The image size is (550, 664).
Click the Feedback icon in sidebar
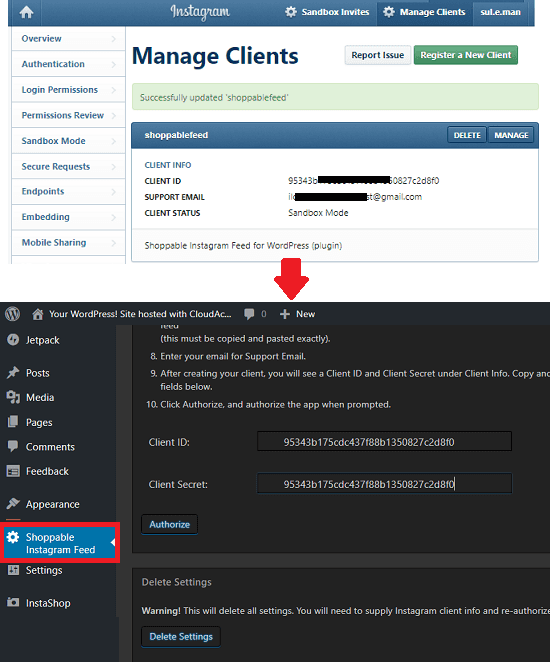(x=13, y=471)
